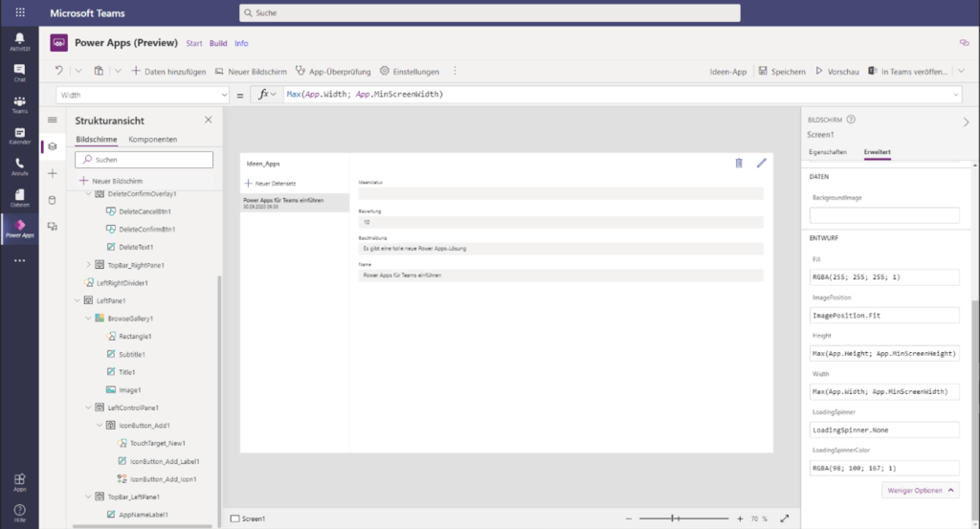Collapse the right properties pane chevron
The image size is (980, 529).
click(x=967, y=122)
